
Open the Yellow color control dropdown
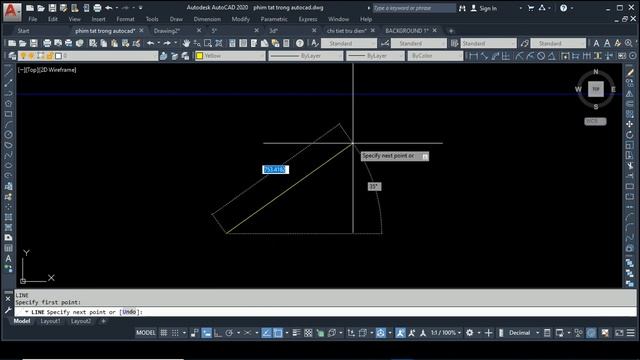click(x=230, y=56)
